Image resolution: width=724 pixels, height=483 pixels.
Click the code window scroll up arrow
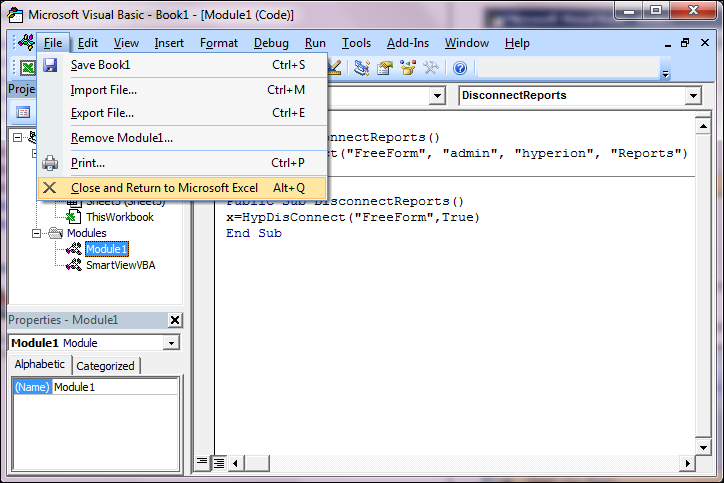pyautogui.click(x=703, y=126)
